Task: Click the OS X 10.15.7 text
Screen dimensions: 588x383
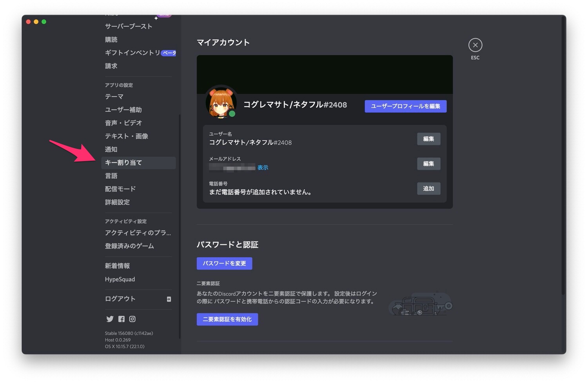Action: click(x=125, y=347)
